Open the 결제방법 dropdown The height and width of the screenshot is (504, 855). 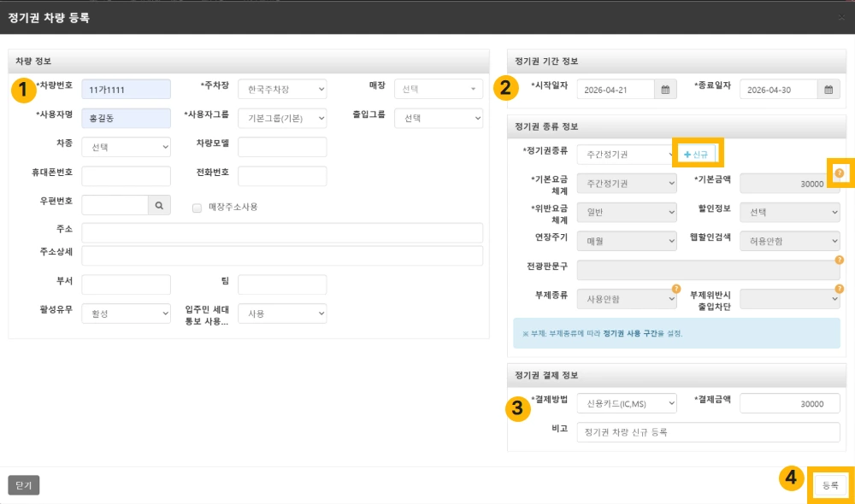(x=627, y=404)
